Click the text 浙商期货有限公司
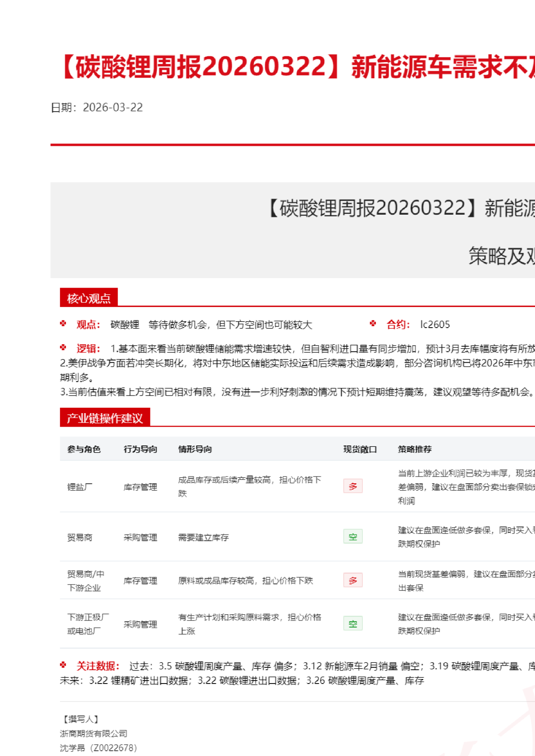 pyautogui.click(x=94, y=733)
